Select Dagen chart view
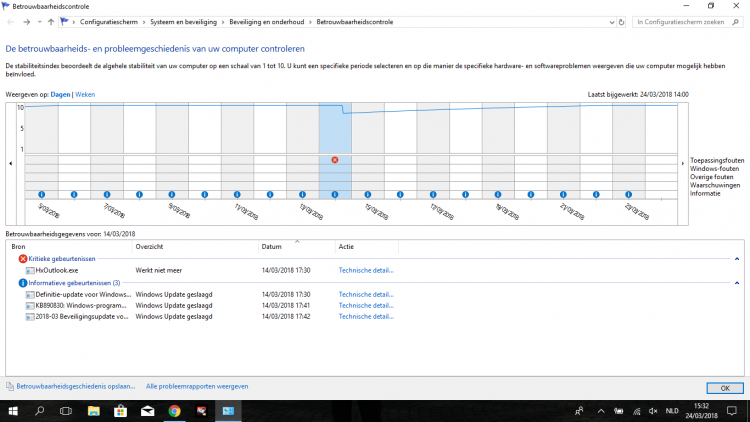 [62, 94]
